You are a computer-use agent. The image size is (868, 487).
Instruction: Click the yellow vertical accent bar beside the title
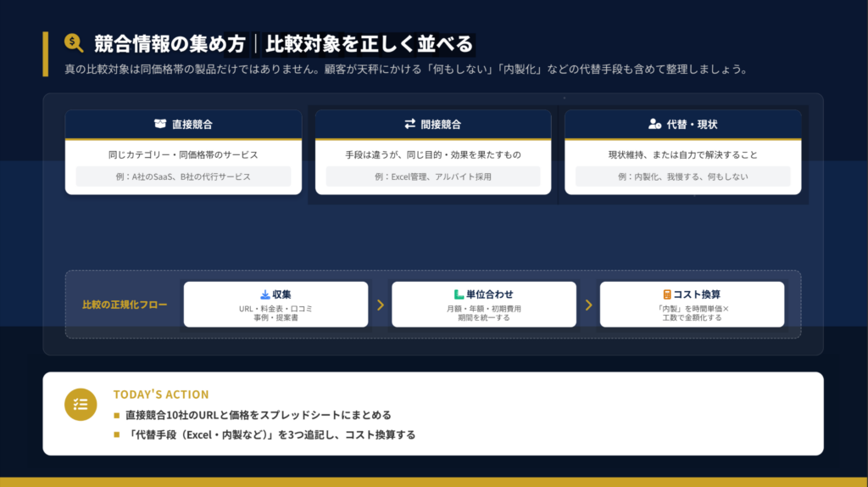click(x=46, y=54)
